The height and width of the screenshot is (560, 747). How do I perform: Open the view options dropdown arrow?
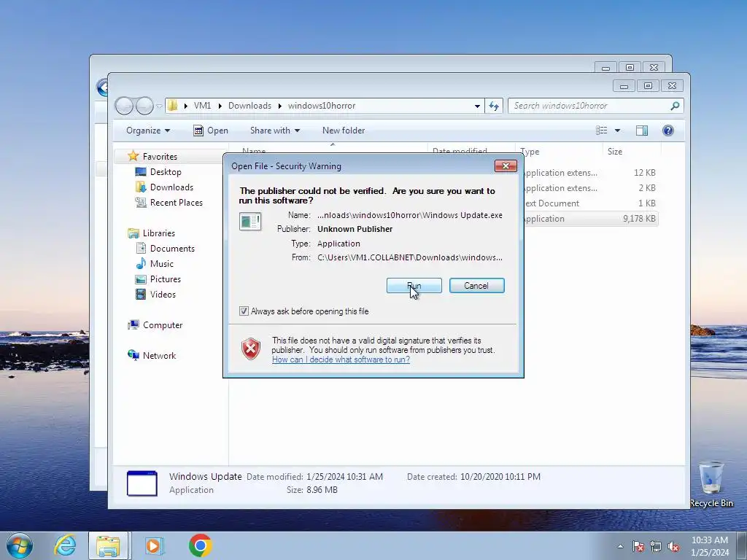click(x=617, y=131)
